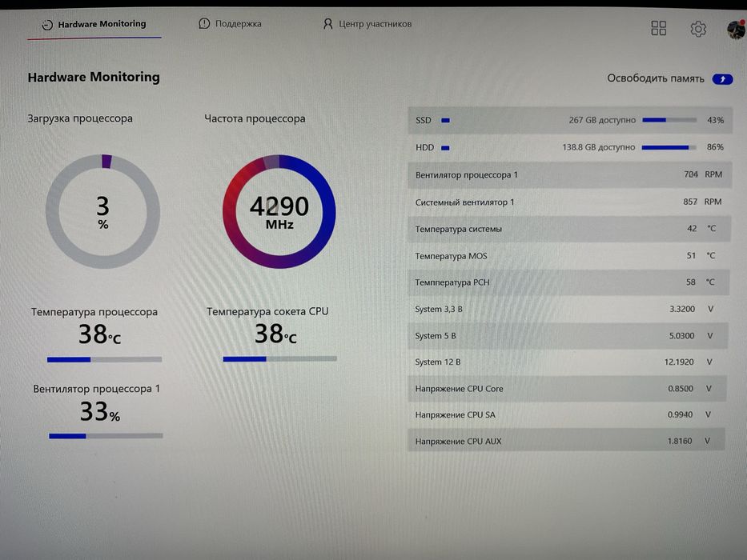Select the System 5 В row
The image size is (747, 560).
click(x=568, y=335)
